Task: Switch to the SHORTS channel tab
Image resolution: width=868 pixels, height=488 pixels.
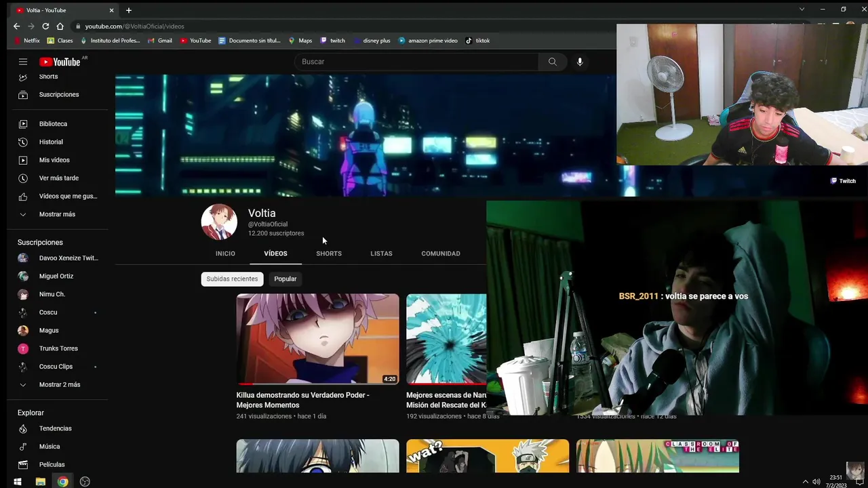Action: click(329, 253)
